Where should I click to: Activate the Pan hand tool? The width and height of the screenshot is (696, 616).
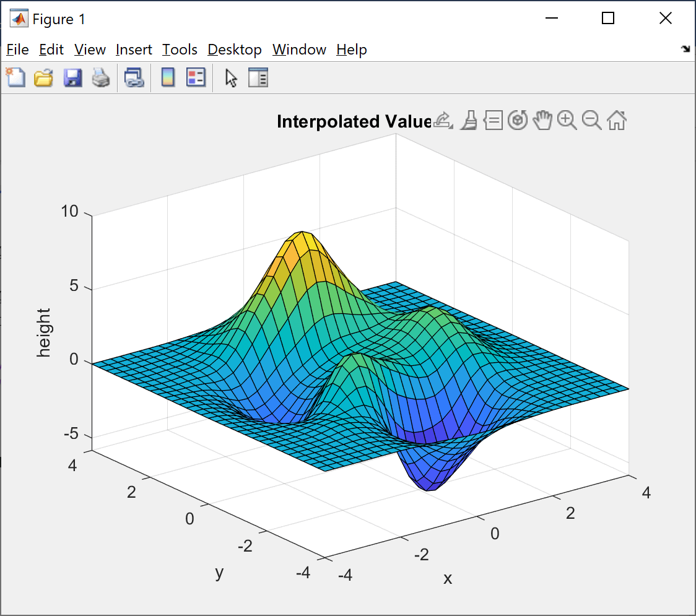click(542, 121)
